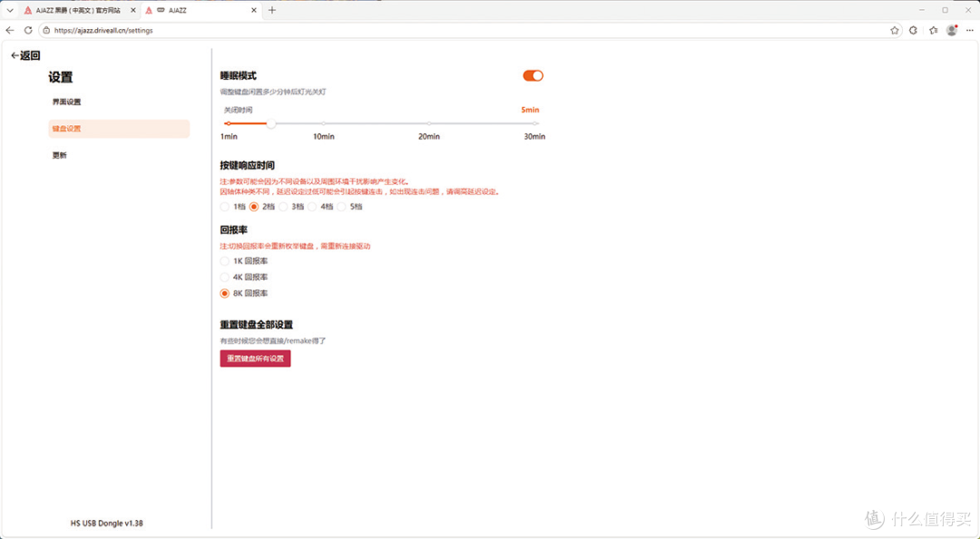Switch to the AJAZZ 黑爵 官方网站 tab
The width and height of the screenshot is (980, 539).
[x=78, y=11]
